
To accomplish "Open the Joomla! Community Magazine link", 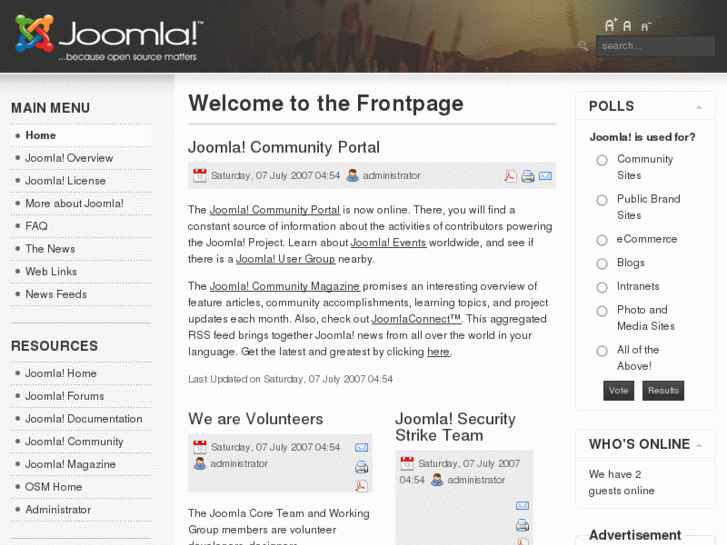I will [284, 286].
